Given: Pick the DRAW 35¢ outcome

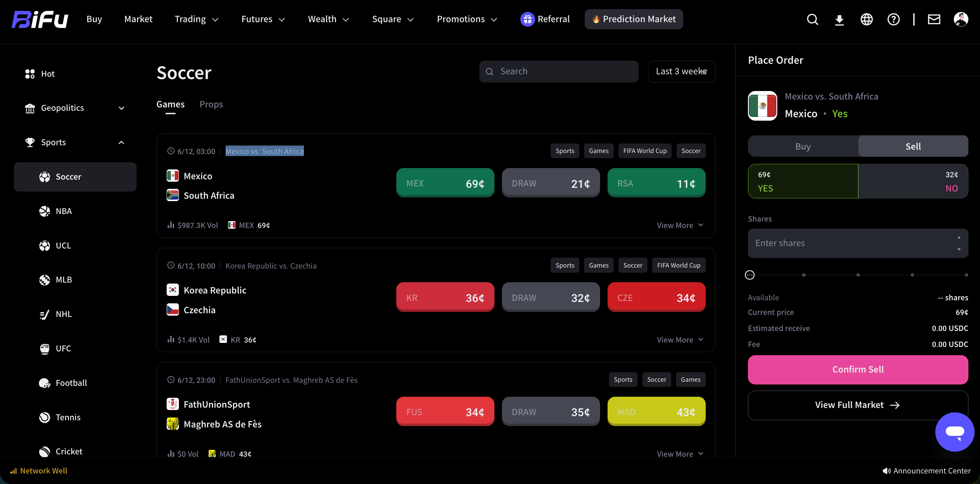Looking at the screenshot, I should pyautogui.click(x=551, y=412).
